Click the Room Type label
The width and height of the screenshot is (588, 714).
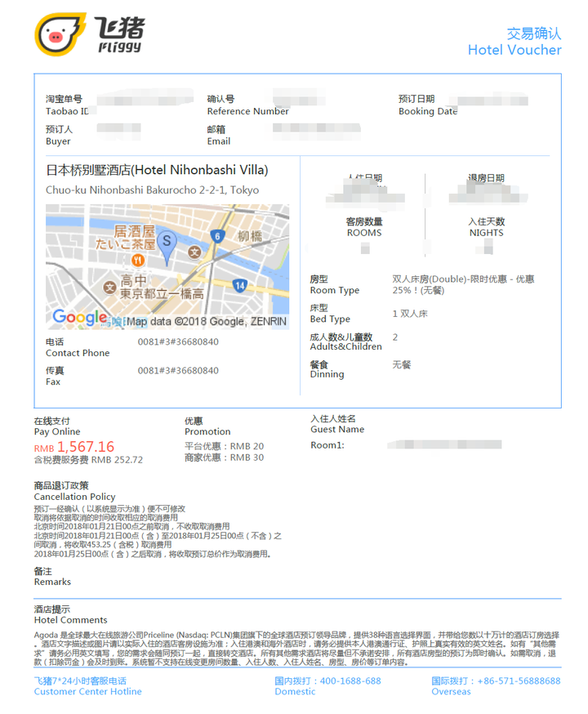point(335,290)
